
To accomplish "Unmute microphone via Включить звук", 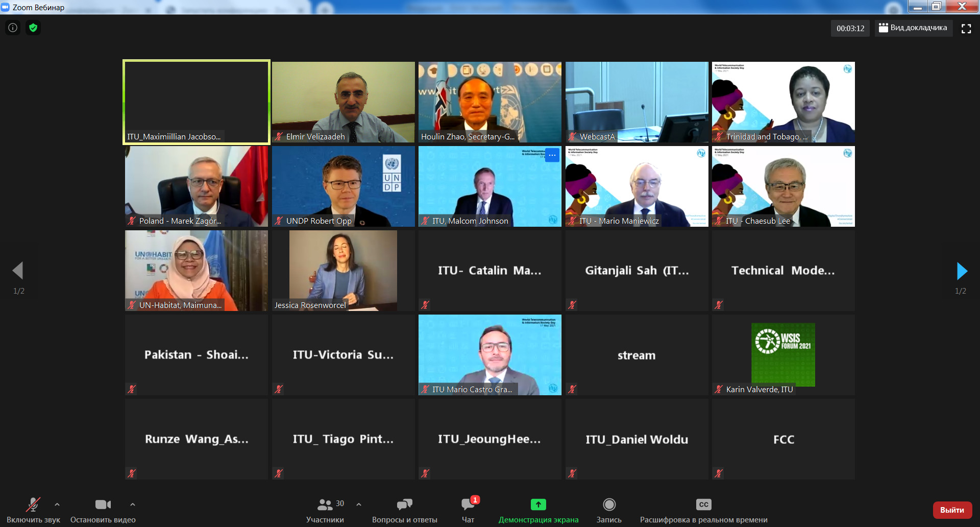I will [x=33, y=510].
